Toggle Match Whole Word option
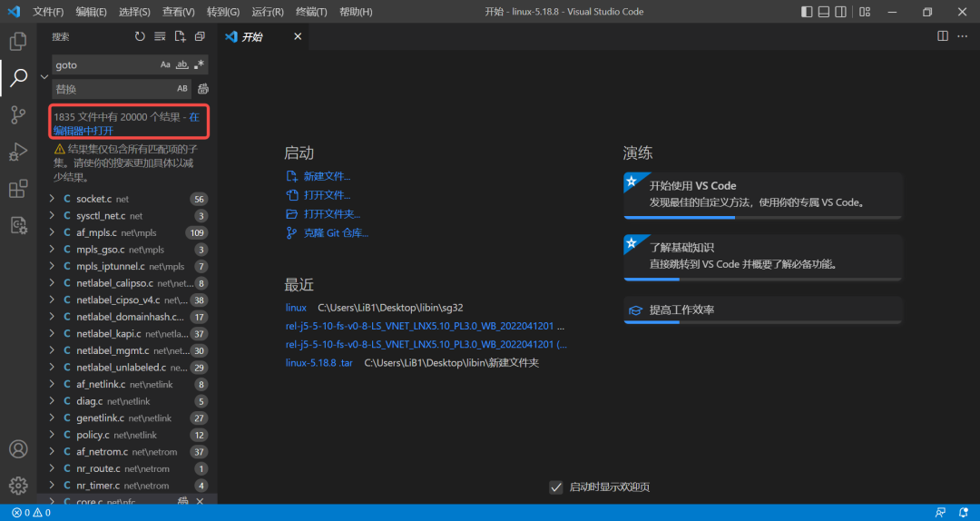The image size is (980, 521). click(182, 64)
